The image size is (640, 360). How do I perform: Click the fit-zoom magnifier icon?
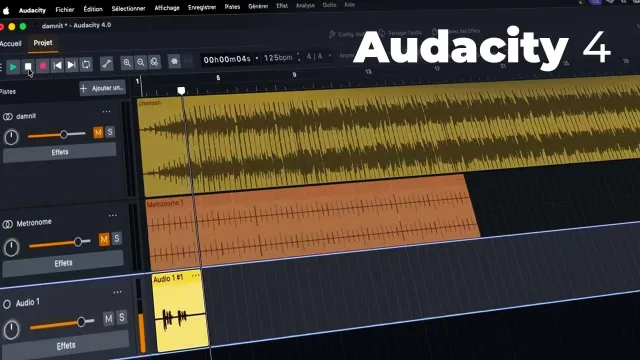pyautogui.click(x=154, y=62)
